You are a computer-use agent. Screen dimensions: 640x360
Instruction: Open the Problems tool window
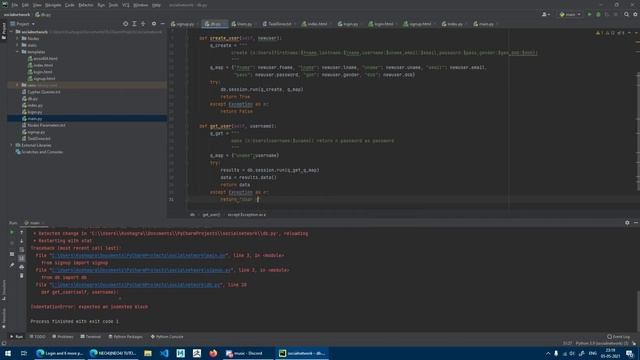coord(63,337)
